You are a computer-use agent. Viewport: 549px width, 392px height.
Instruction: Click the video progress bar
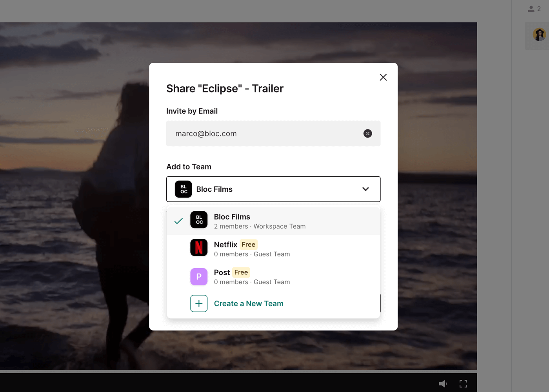238,371
